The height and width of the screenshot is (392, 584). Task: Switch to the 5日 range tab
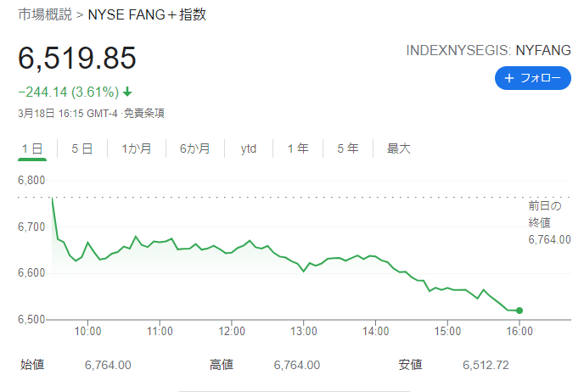82,148
